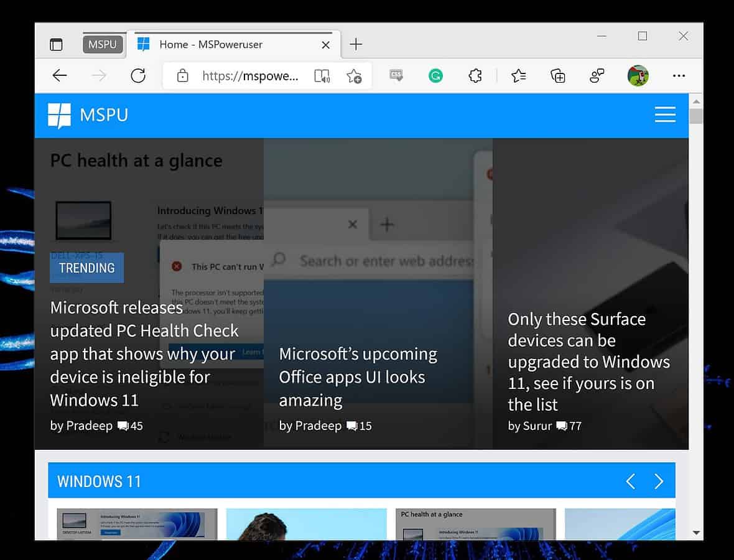Click the browser profile avatar
Viewport: 734px width, 560px height.
pos(637,75)
